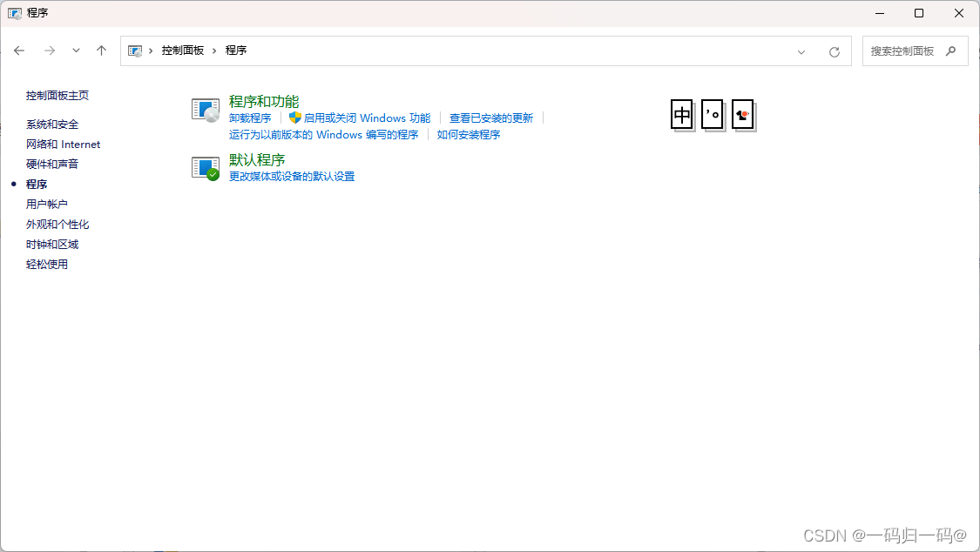
Task: Select 程序 in the breadcrumb path
Action: click(x=236, y=50)
